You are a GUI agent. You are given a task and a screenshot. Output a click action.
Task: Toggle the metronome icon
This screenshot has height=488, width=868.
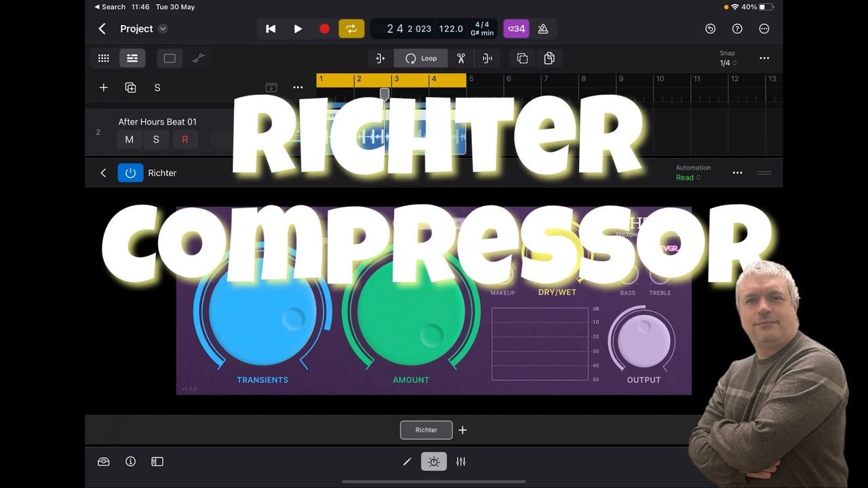[x=543, y=28]
